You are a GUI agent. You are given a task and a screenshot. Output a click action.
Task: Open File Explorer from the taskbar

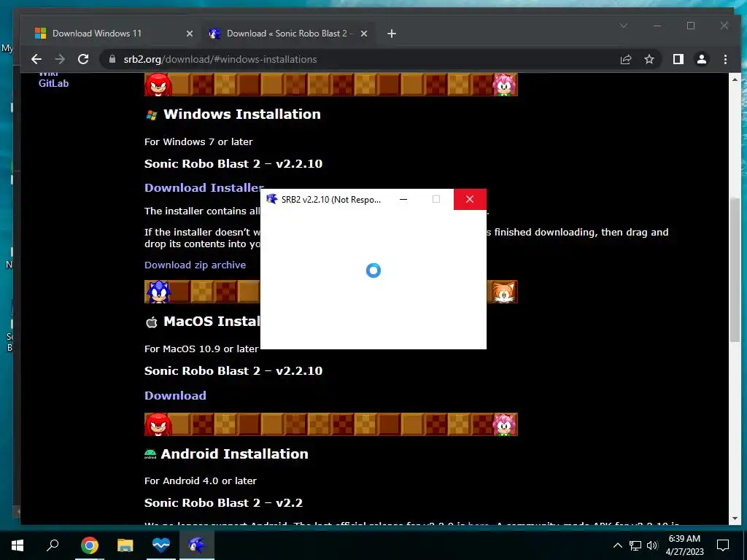point(125,545)
